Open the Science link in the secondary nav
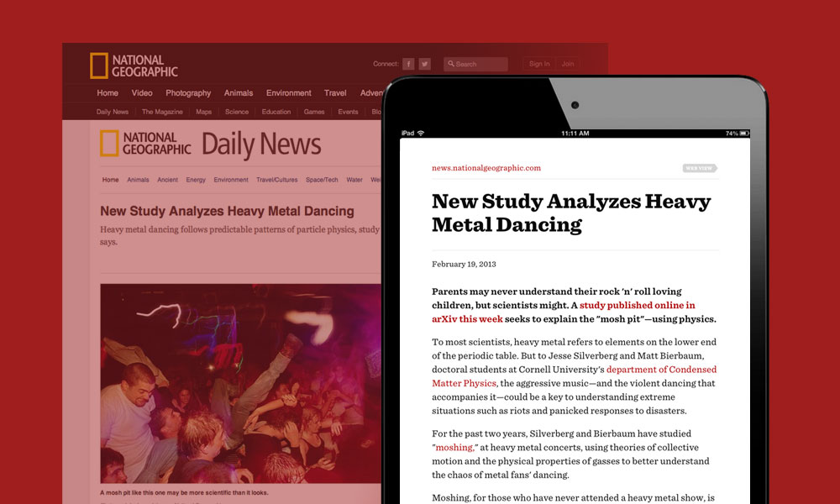 237,112
